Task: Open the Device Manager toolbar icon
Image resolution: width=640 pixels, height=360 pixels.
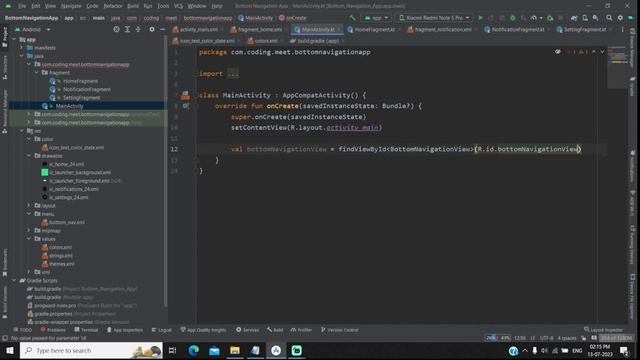Action: coord(585,18)
